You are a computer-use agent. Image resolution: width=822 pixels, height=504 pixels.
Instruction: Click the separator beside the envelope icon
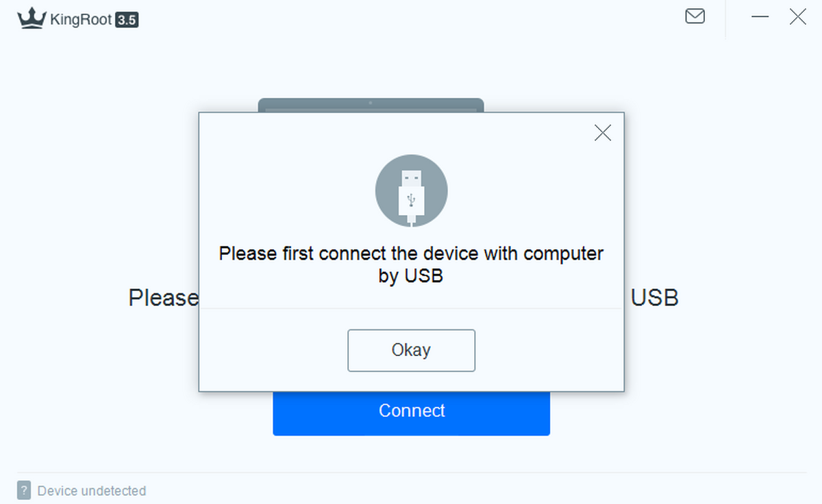[x=725, y=19]
